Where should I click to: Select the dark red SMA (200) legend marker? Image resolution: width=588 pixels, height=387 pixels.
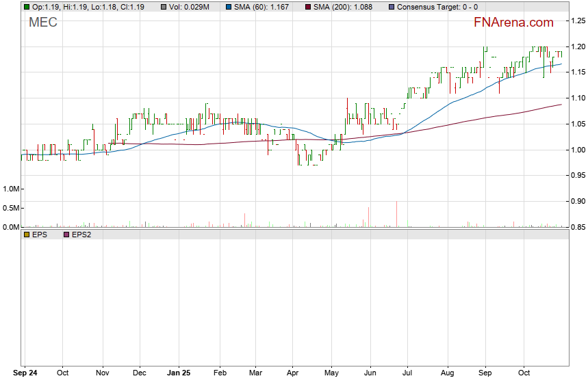(307, 7)
